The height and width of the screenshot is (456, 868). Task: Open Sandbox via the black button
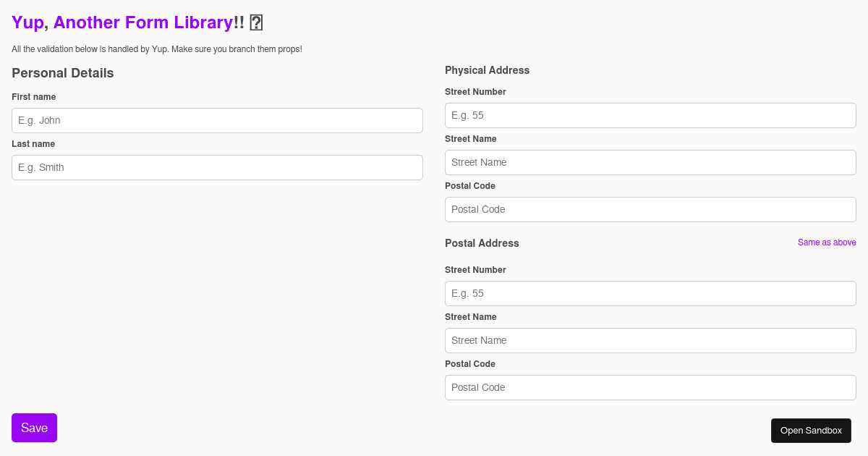tap(811, 431)
